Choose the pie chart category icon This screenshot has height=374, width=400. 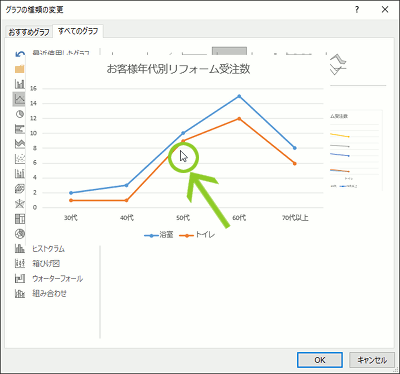pos(20,114)
